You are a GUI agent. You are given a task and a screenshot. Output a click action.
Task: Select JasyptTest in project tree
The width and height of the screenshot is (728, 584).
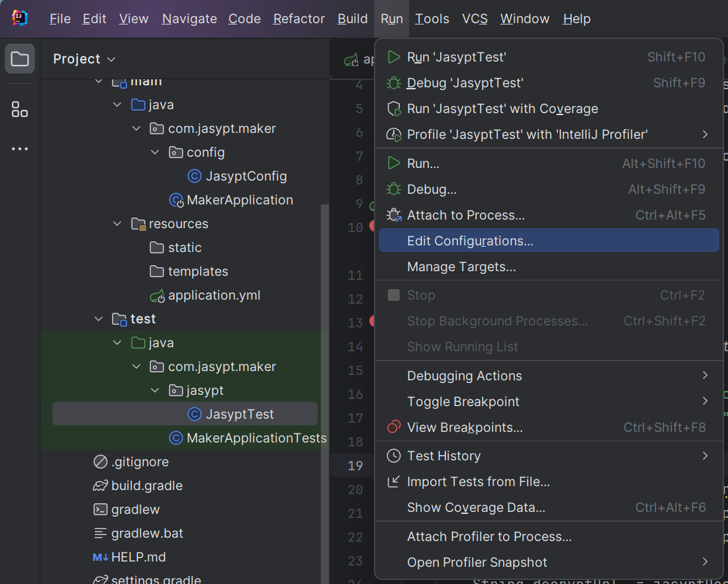(185, 414)
